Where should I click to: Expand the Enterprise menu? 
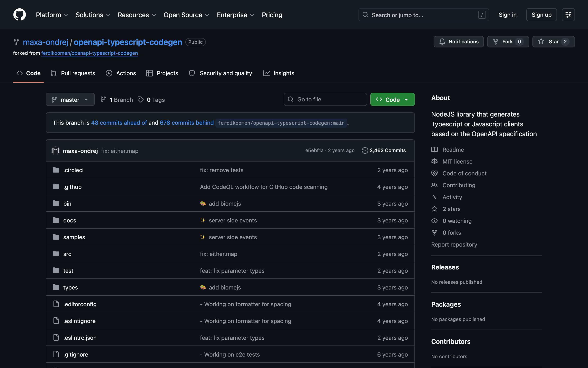235,15
